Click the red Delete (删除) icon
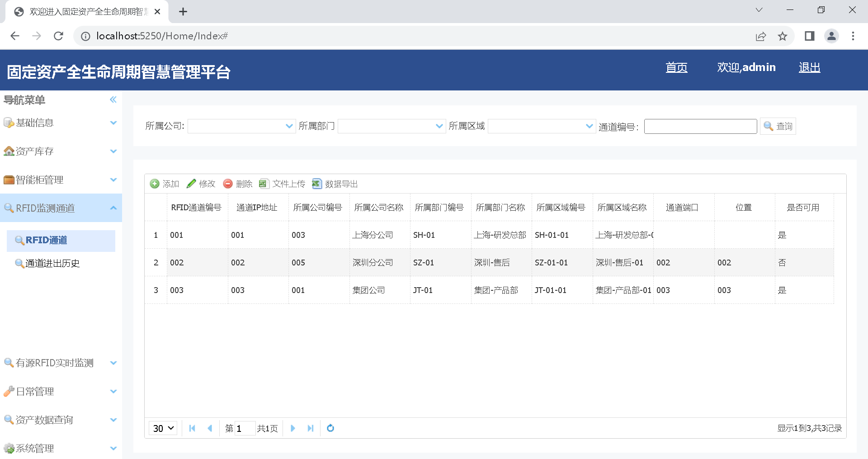The height and width of the screenshot is (459, 868). pyautogui.click(x=228, y=184)
